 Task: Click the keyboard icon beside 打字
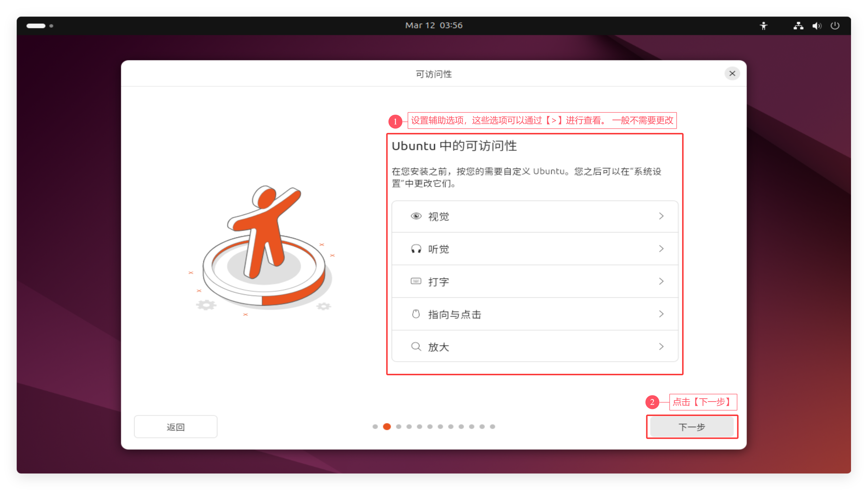click(x=416, y=281)
